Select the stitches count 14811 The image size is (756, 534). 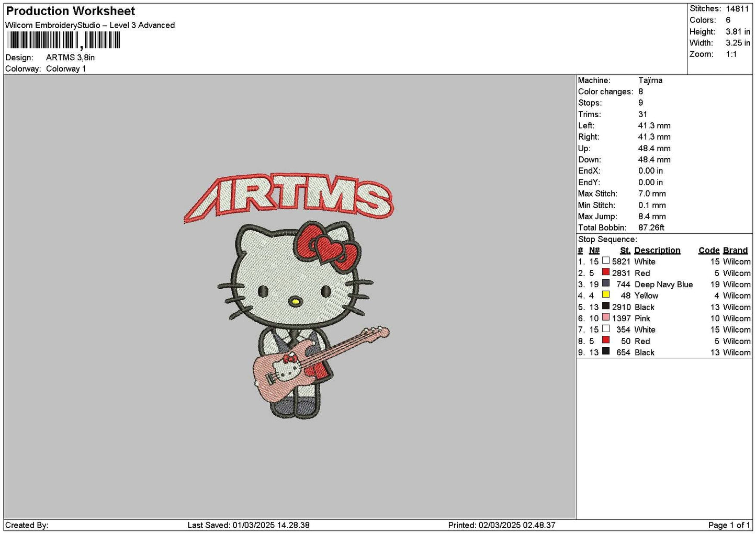click(737, 9)
